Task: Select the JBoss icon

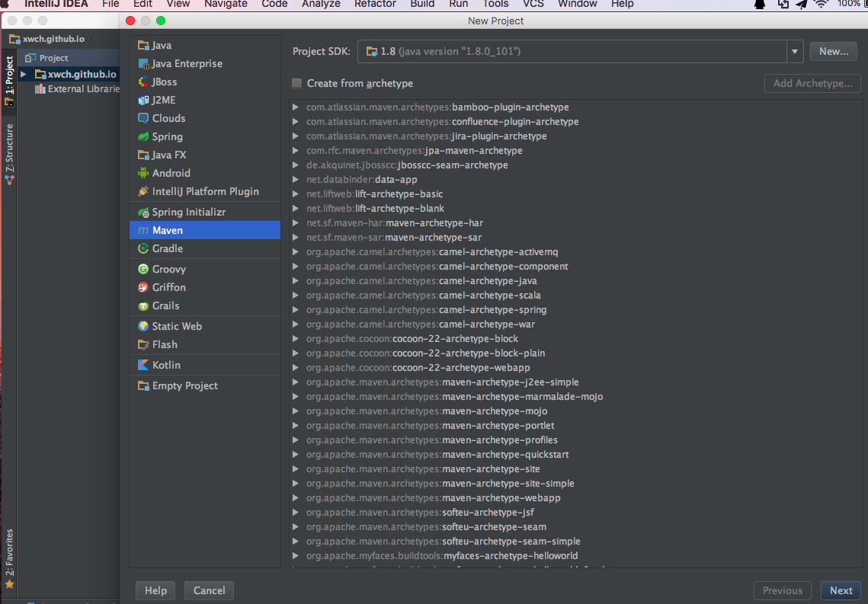Action: tap(143, 81)
